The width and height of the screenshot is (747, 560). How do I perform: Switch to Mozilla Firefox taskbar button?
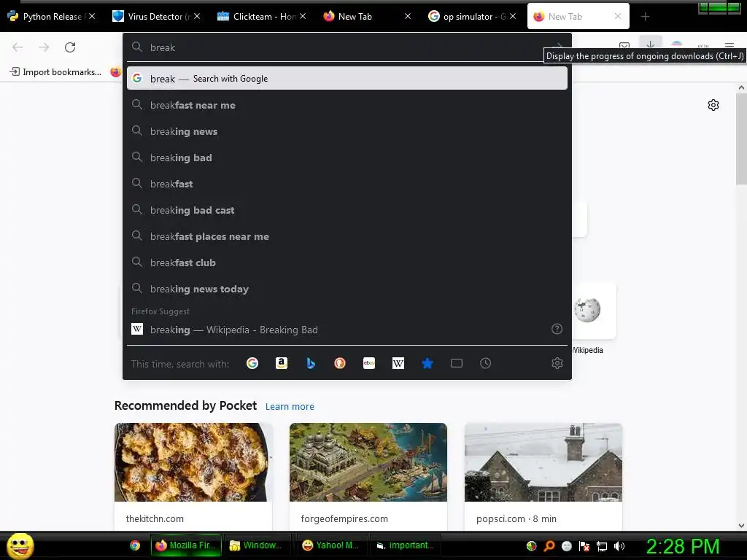coord(186,545)
